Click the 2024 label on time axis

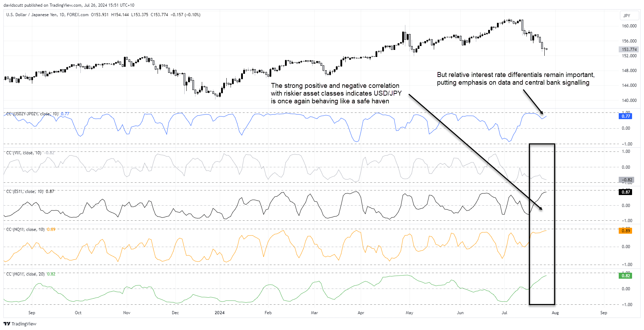click(x=220, y=313)
